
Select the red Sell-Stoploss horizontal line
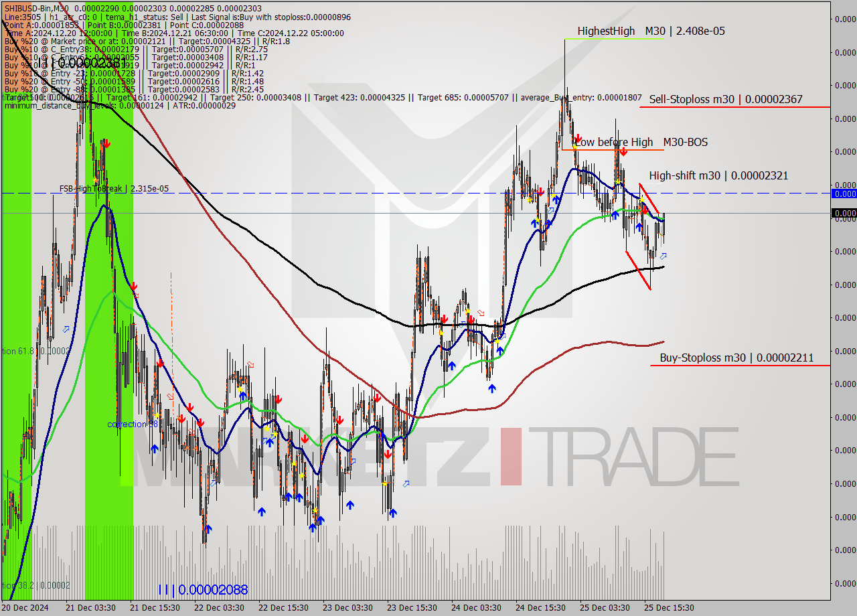(735, 107)
